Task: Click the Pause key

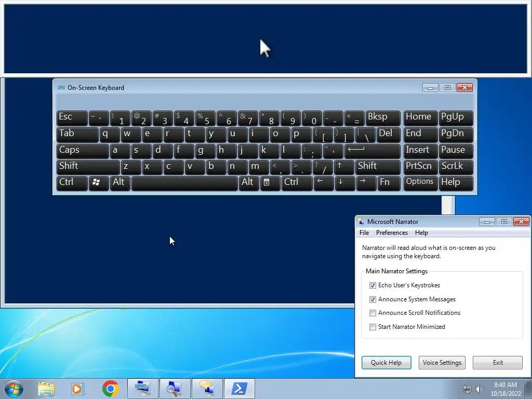Action: [456, 151]
